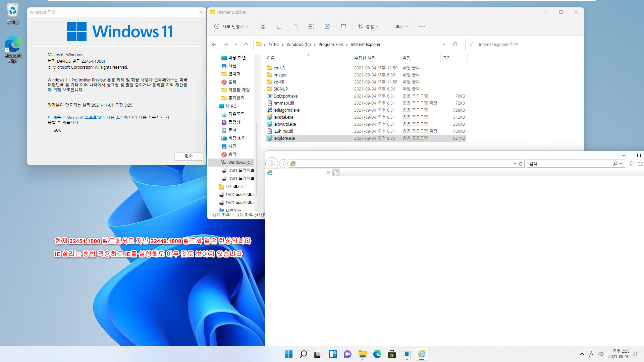644x362 pixels.
Task: Open the Sort (정렬) dropdown
Action: [x=368, y=26]
